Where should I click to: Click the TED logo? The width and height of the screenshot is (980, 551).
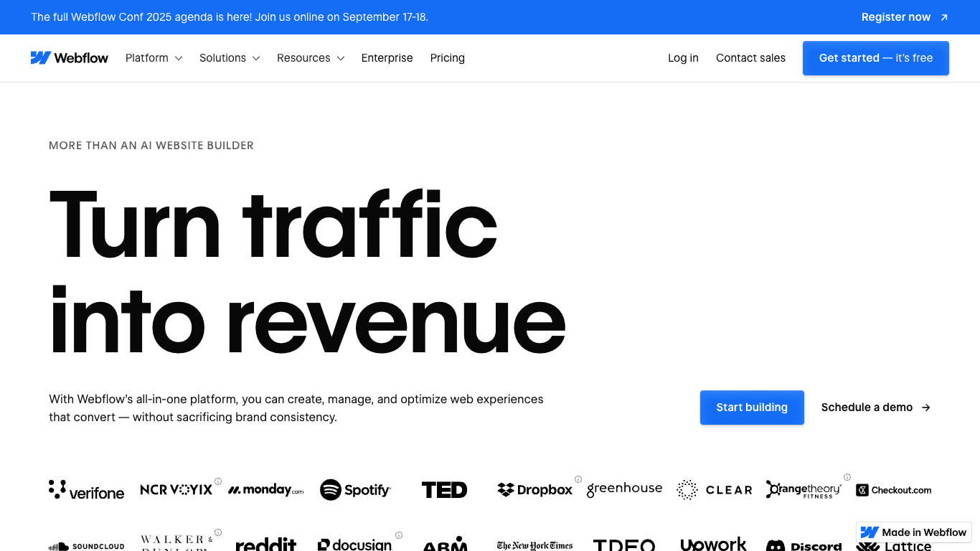point(445,489)
